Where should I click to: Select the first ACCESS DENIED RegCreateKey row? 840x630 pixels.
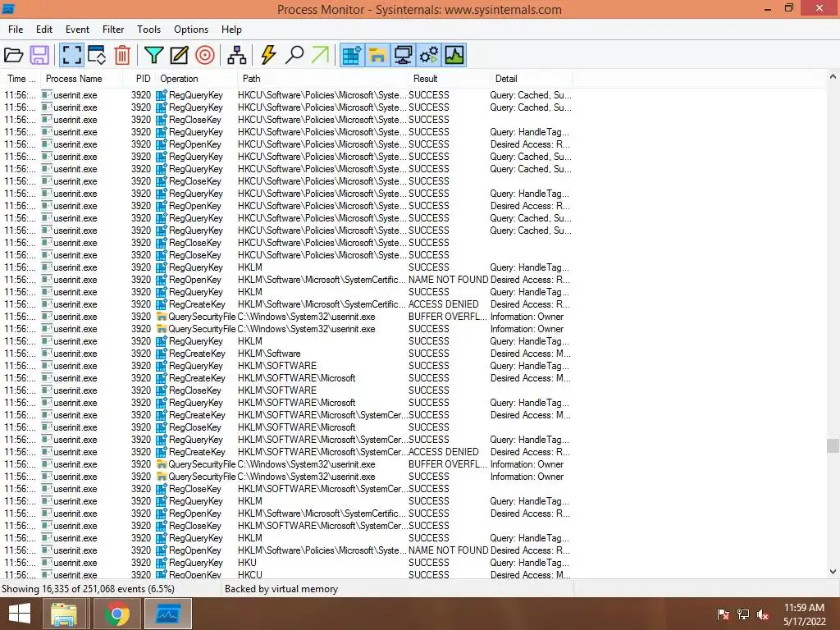click(x=288, y=304)
